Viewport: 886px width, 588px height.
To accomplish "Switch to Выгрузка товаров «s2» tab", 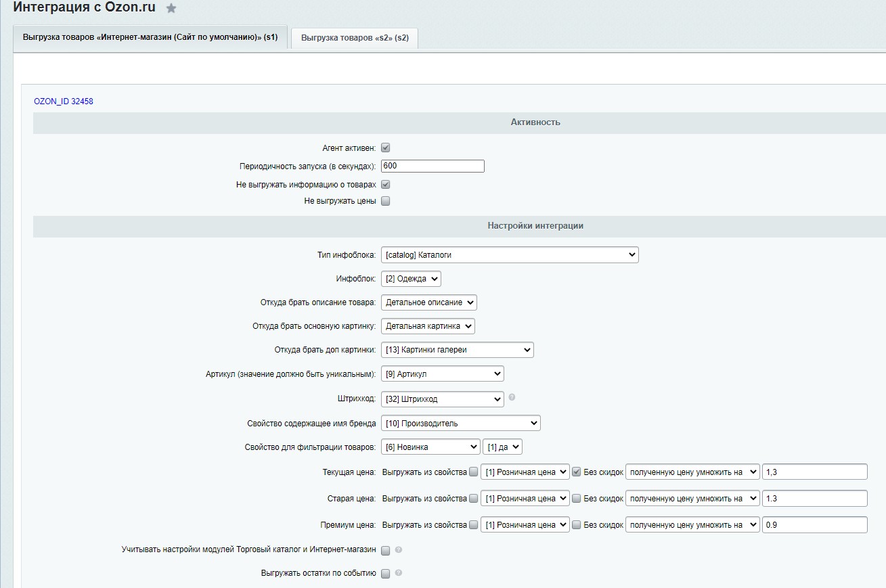I will [x=355, y=38].
